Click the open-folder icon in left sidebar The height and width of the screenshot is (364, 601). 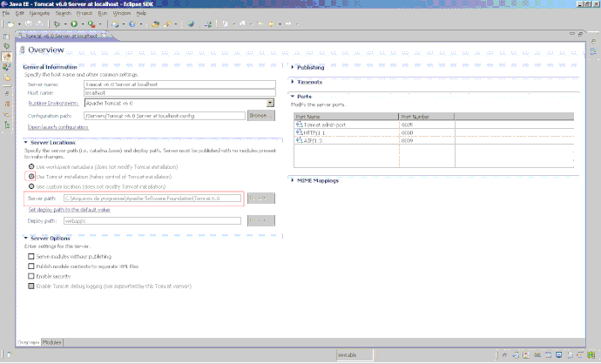pyautogui.click(x=6, y=78)
